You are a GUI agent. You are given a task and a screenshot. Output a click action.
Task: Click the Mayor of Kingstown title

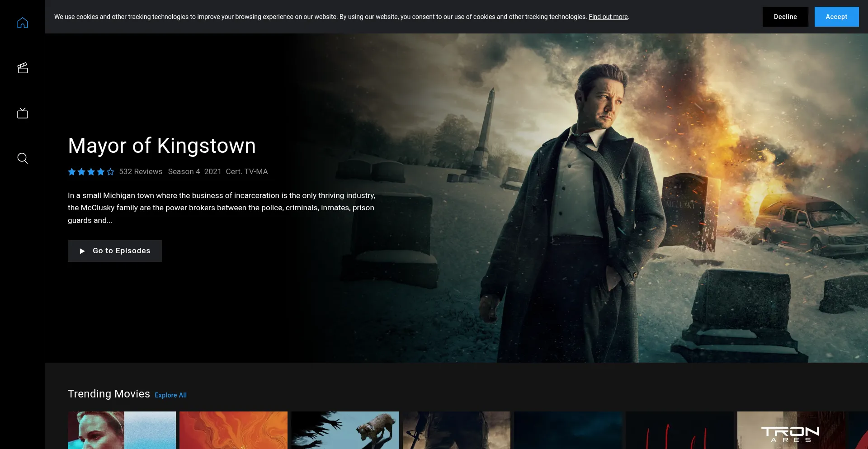162,146
